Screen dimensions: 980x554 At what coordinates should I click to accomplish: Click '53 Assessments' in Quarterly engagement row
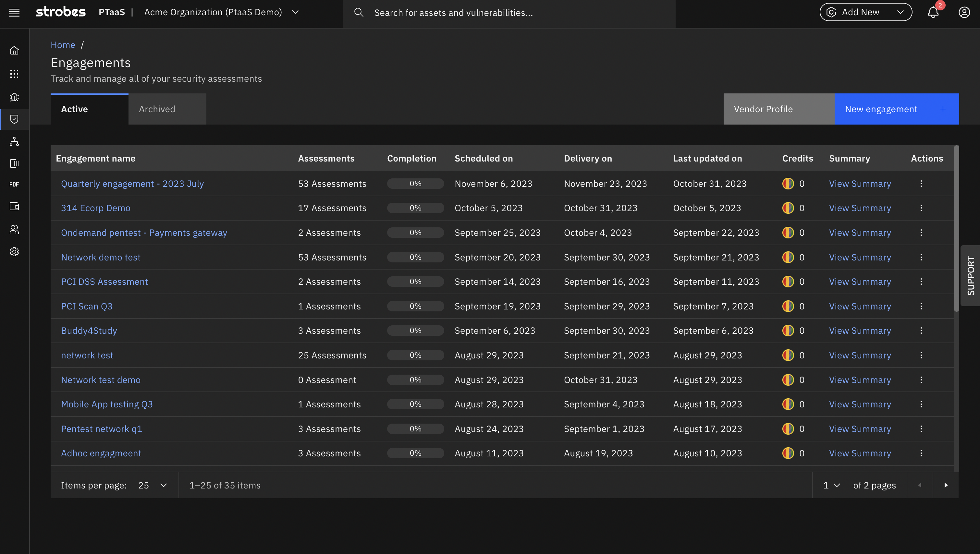coord(332,183)
